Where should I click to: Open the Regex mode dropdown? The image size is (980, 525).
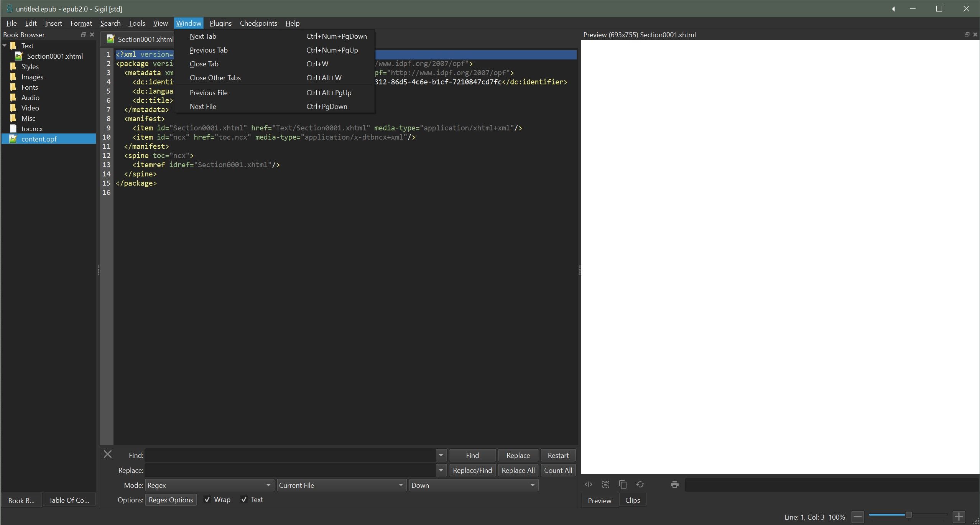pos(209,485)
